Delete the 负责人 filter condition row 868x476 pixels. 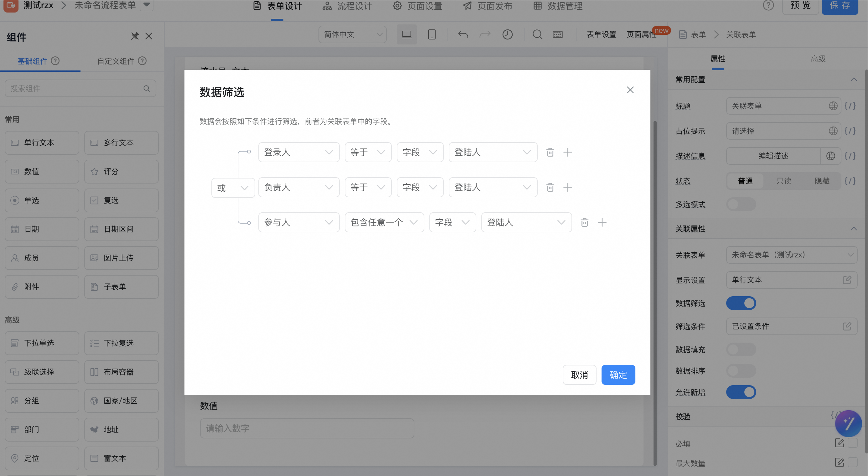pyautogui.click(x=550, y=187)
